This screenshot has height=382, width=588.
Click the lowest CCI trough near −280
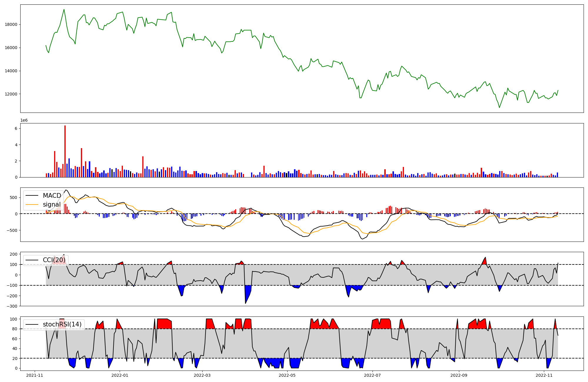pyautogui.click(x=245, y=303)
